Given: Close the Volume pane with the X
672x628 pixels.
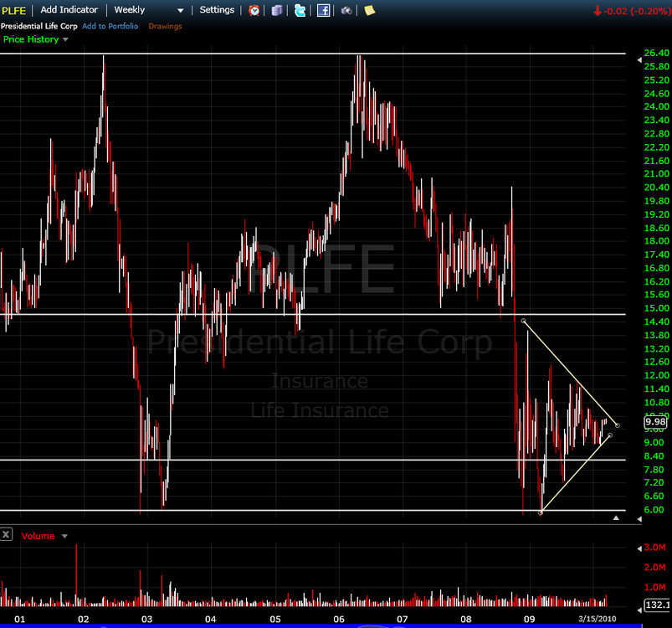Looking at the screenshot, I should 6,534.
